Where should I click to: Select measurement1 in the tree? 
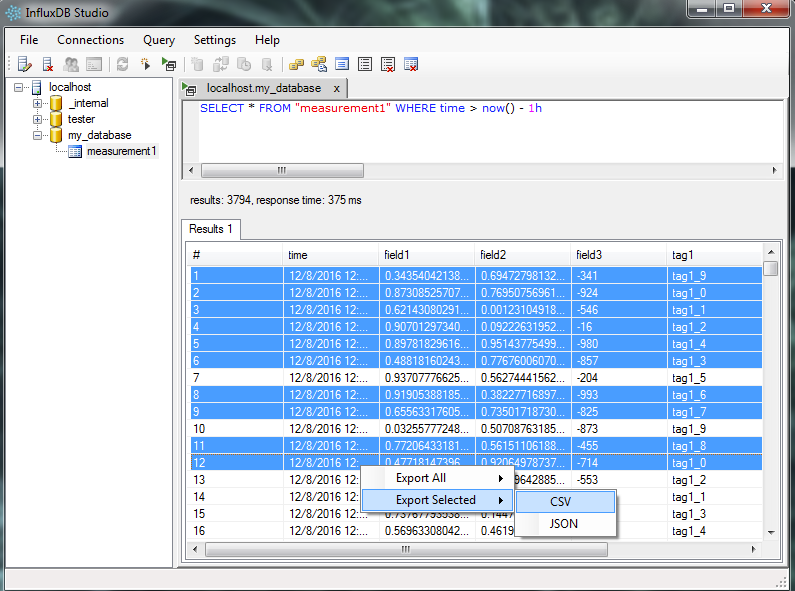coord(122,151)
